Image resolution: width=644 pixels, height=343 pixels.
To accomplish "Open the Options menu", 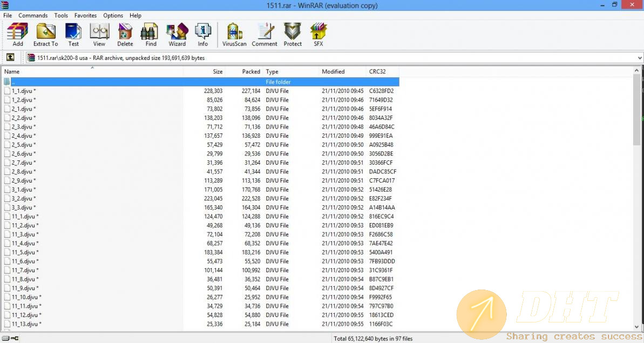I will click(113, 15).
